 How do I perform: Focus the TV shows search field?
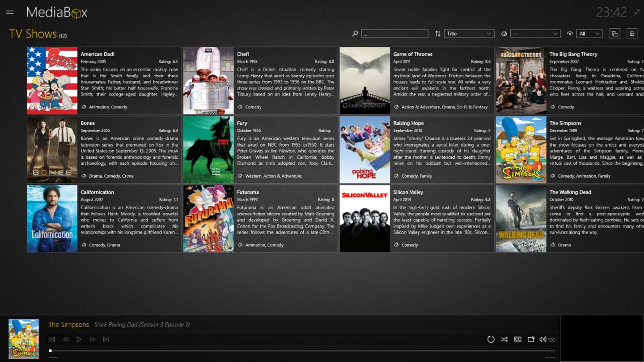coord(394,34)
